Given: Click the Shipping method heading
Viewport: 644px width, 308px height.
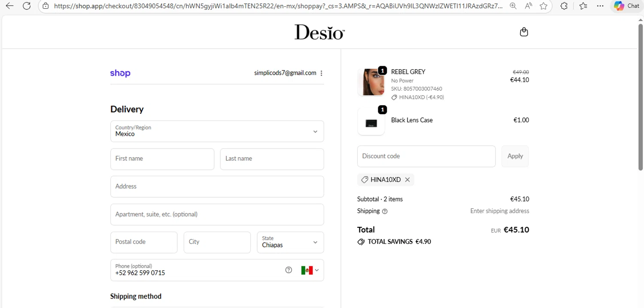Looking at the screenshot, I should click(136, 296).
